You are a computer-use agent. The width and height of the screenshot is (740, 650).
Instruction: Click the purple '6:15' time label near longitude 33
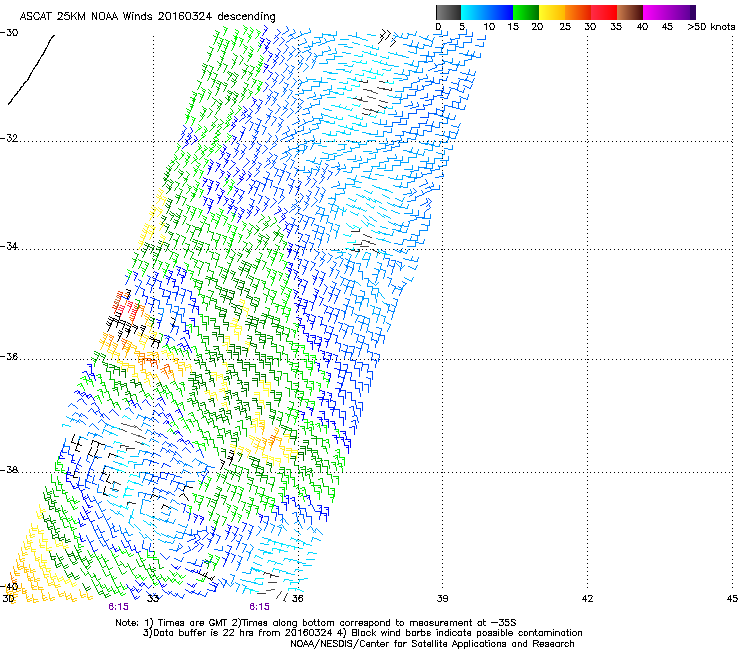coord(118,607)
